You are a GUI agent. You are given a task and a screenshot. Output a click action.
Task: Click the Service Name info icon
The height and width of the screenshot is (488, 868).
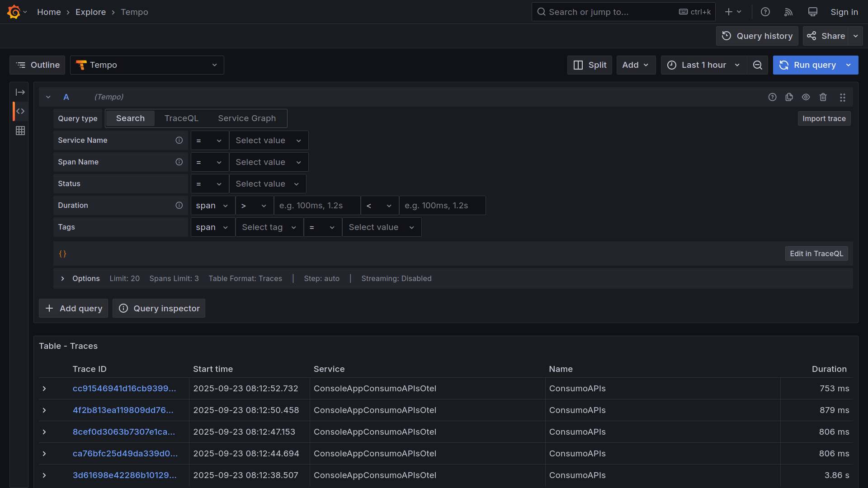point(179,141)
